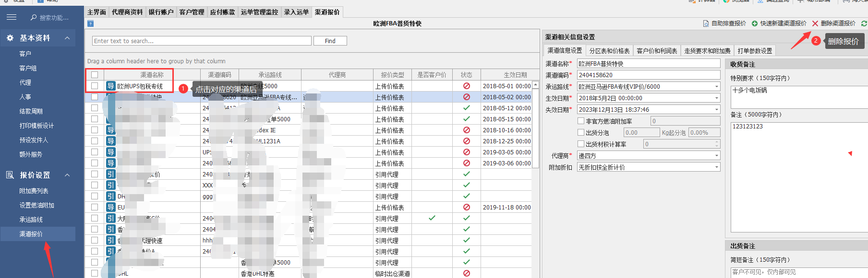This screenshot has width=868, height=278.
Task: Enable the 非官方燃油附加率 checkbox
Action: (x=581, y=121)
